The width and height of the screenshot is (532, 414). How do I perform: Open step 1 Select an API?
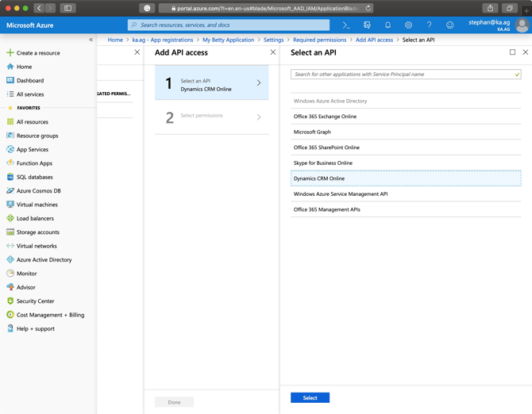(212, 82)
